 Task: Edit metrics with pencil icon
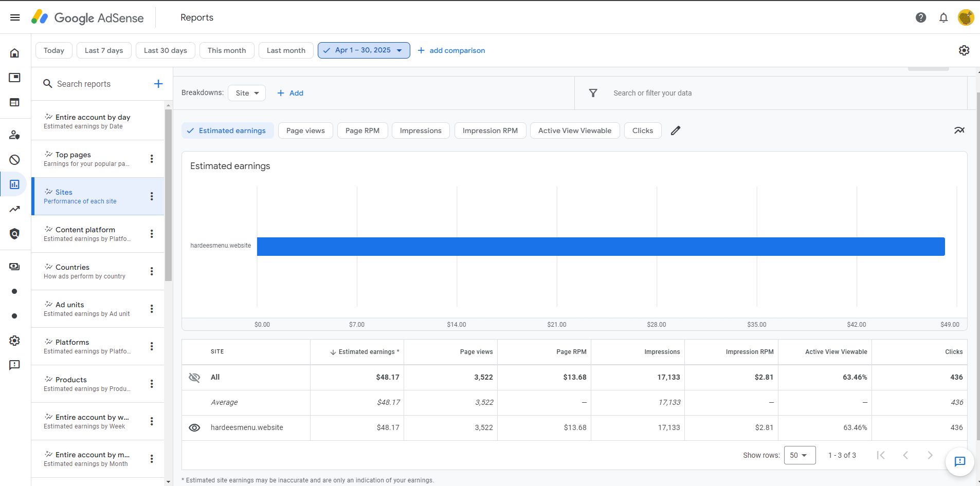pos(676,130)
